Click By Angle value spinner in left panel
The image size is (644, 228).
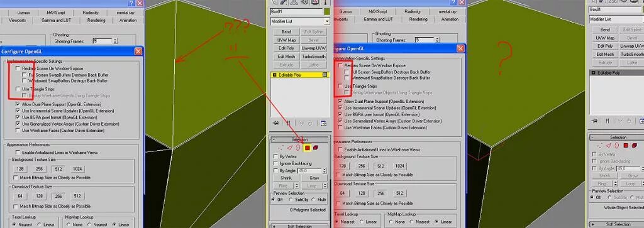click(x=325, y=170)
